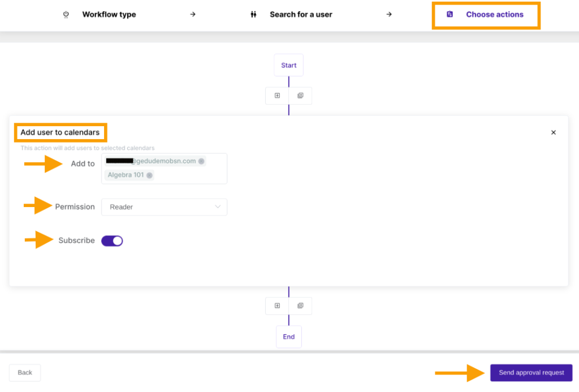
Task: Go to the Search for a user step
Action: (x=301, y=14)
